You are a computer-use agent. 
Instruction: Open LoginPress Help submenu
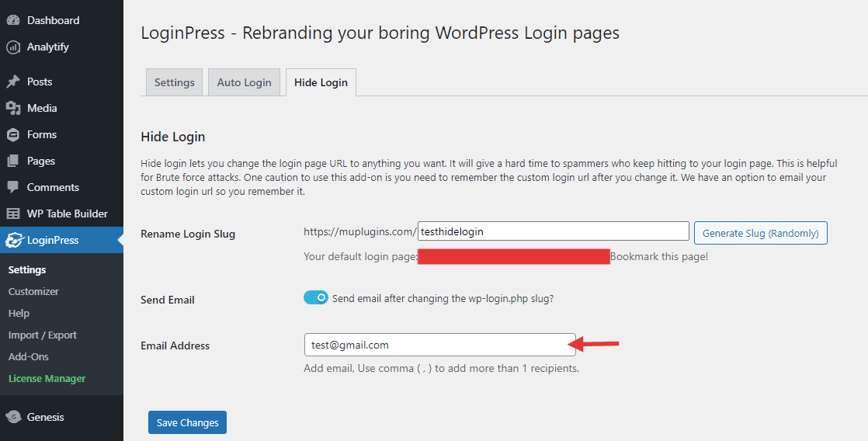(x=19, y=313)
